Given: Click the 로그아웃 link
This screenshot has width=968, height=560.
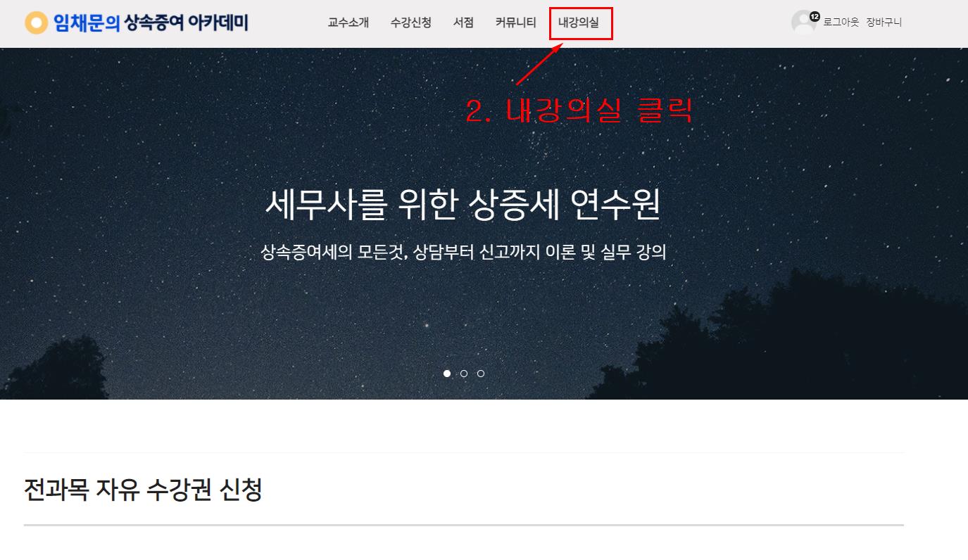Looking at the screenshot, I should tap(841, 23).
